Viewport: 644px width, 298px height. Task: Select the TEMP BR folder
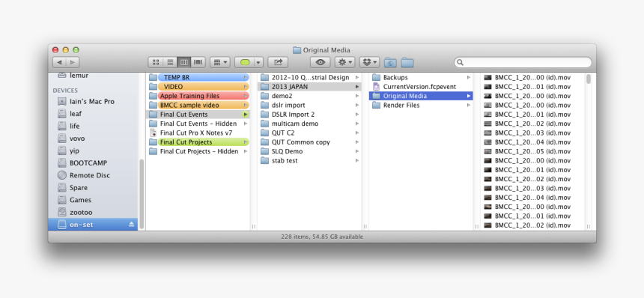click(198, 77)
